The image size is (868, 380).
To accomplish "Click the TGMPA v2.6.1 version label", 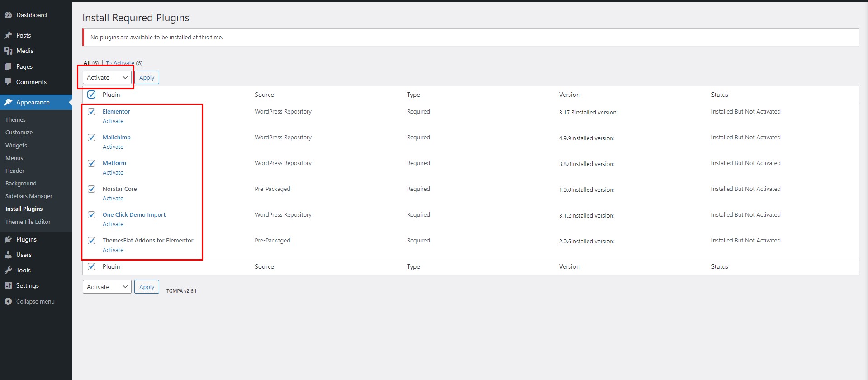I will click(181, 291).
